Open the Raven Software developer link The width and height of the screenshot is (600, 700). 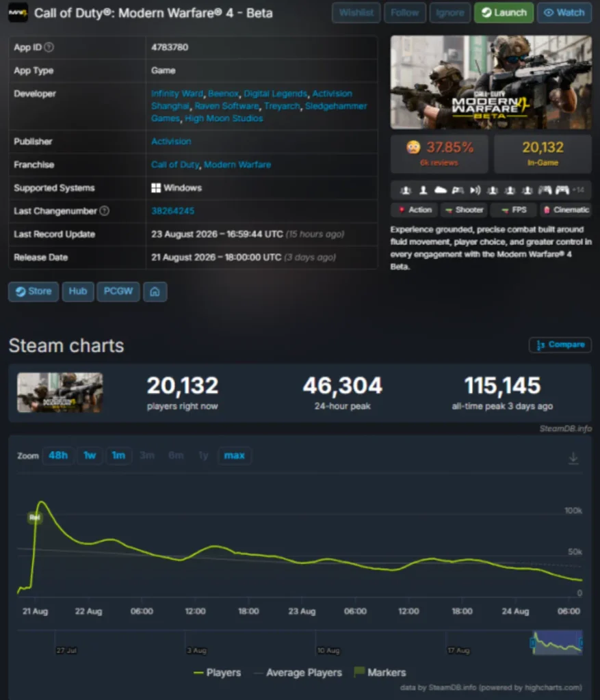coord(227,106)
